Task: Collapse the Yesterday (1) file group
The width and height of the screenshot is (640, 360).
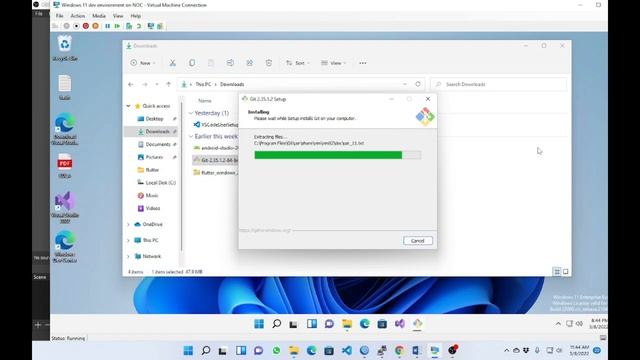Action: point(191,113)
